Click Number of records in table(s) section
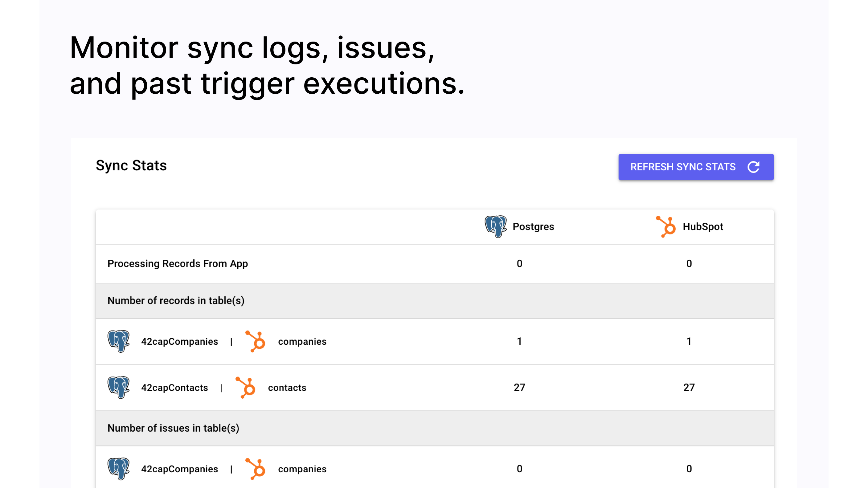 (x=176, y=300)
